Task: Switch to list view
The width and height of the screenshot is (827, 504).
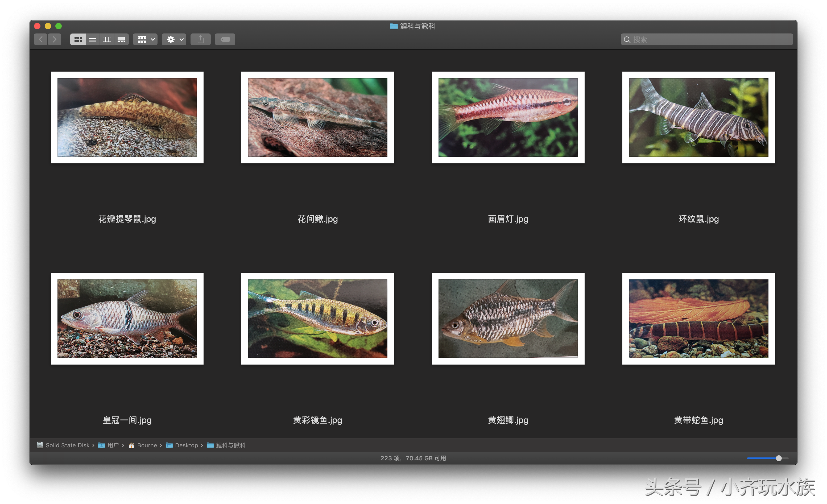Action: coord(93,40)
